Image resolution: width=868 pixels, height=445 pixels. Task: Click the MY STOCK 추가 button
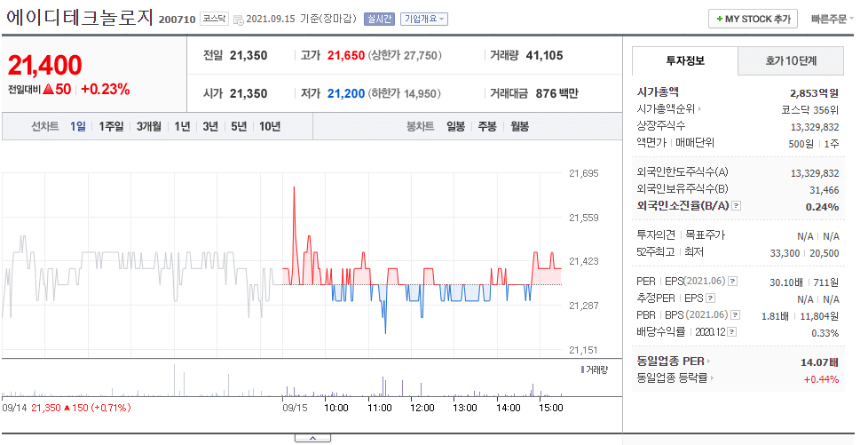pyautogui.click(x=753, y=19)
